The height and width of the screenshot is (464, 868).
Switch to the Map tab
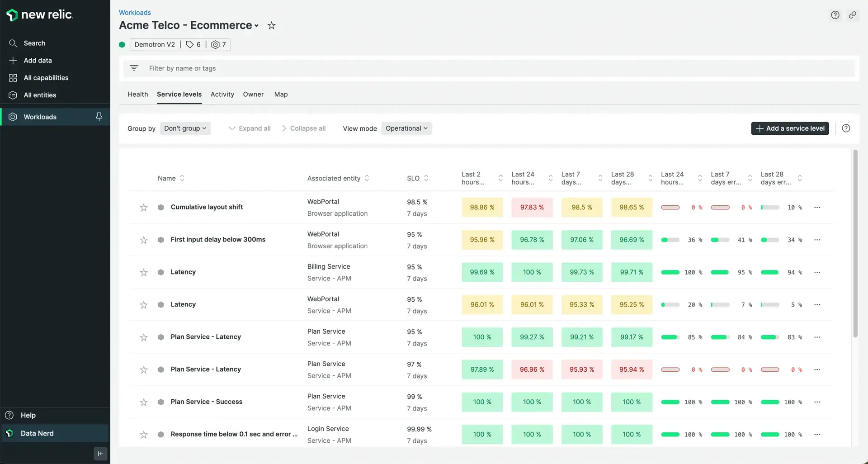pos(281,94)
